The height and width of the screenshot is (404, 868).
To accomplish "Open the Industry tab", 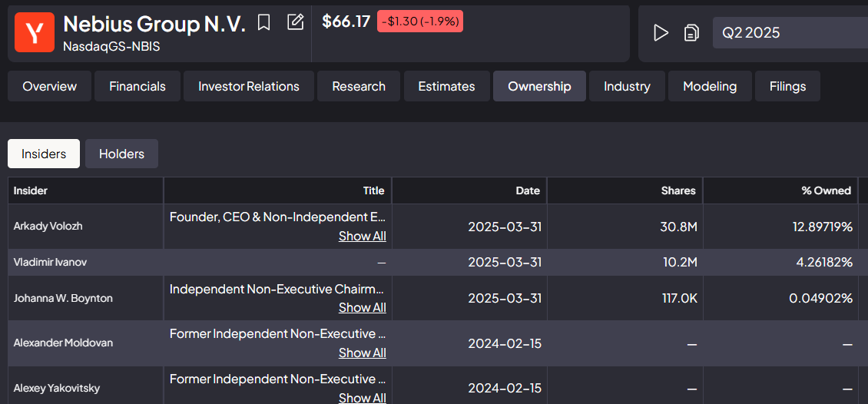I will (627, 86).
